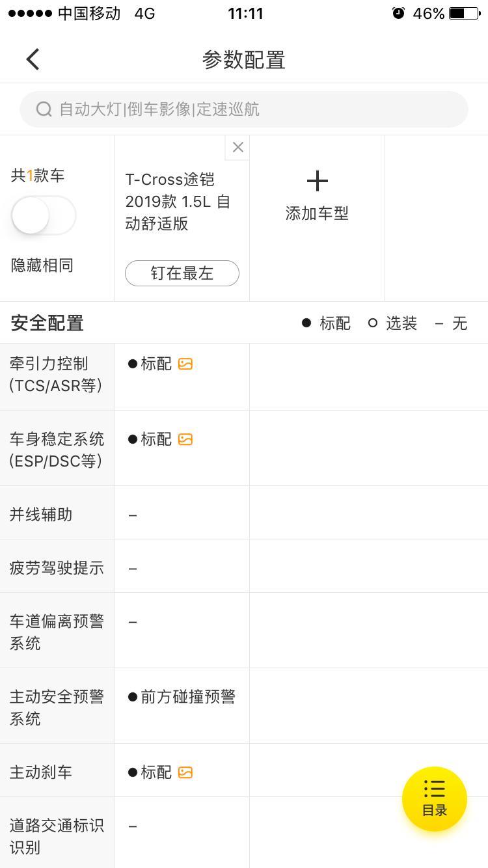Select the T-Cross途铠 2019款 model title

179,202
